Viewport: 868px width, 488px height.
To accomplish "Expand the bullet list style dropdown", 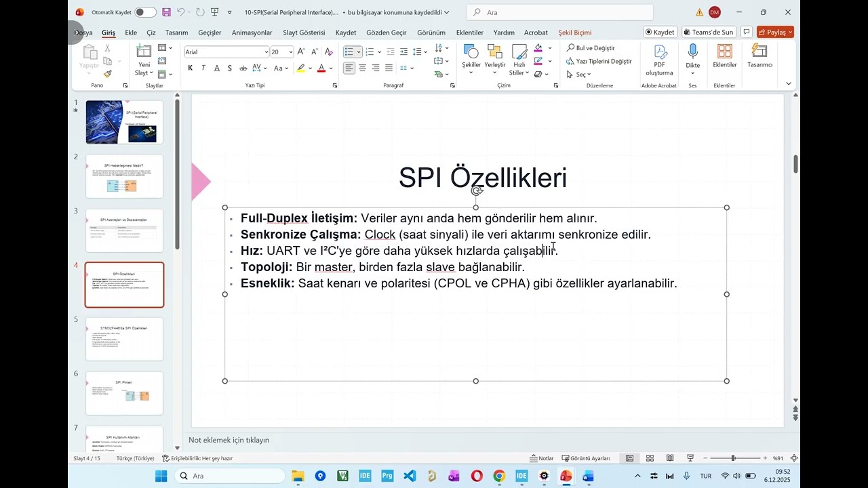I will (359, 52).
